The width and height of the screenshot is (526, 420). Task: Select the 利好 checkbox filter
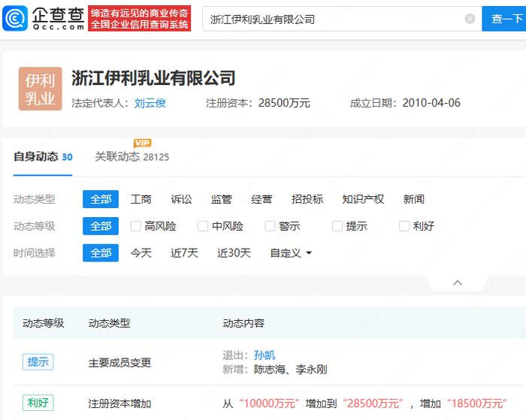coord(404,226)
